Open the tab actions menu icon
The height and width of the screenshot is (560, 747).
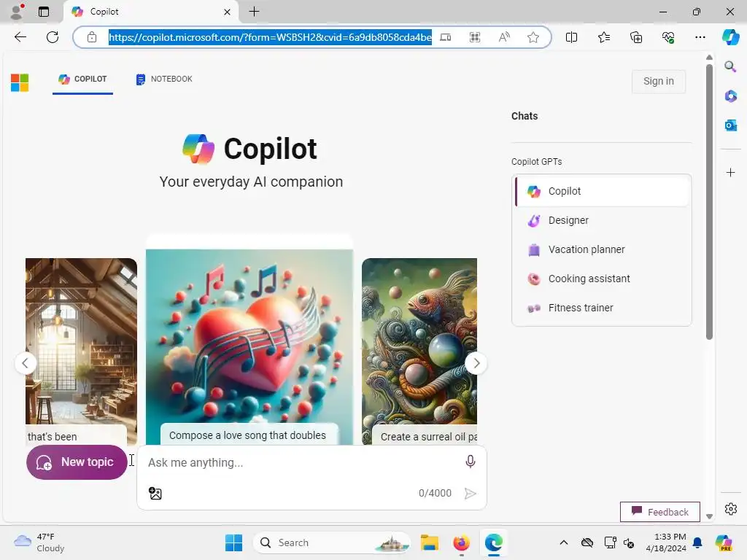click(44, 12)
